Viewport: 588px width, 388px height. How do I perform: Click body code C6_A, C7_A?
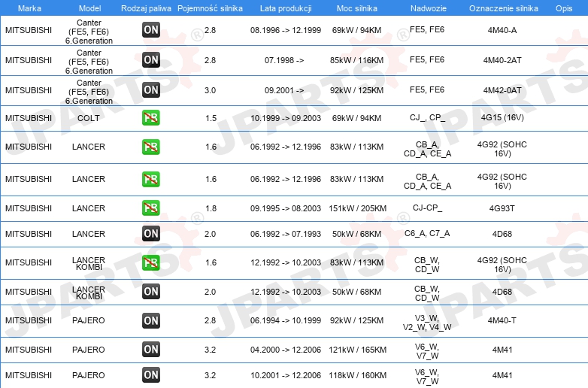point(427,233)
